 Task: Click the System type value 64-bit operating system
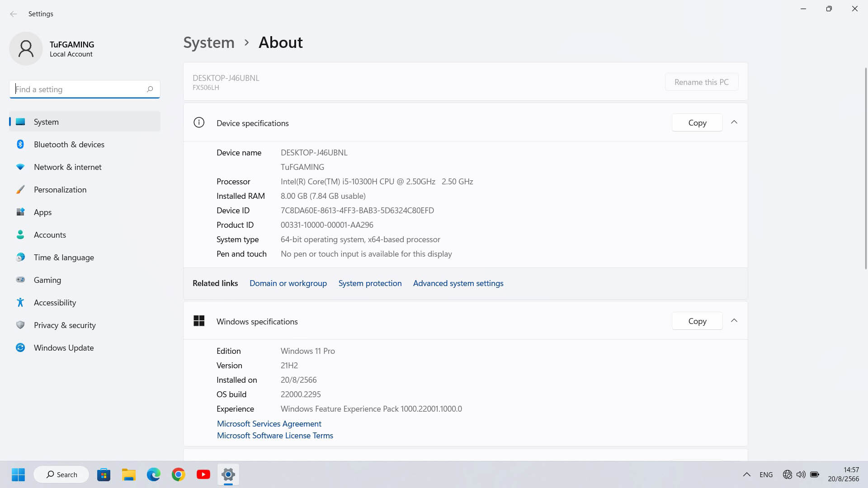point(360,239)
